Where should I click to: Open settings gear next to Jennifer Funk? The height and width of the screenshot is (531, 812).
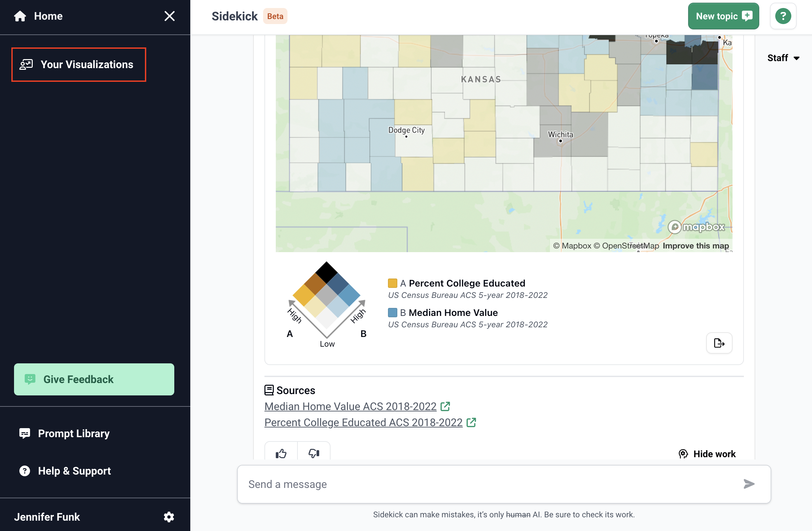tap(169, 517)
